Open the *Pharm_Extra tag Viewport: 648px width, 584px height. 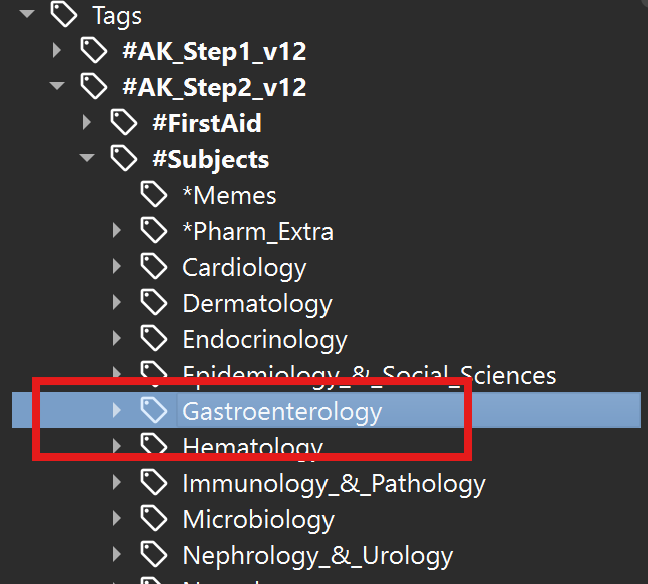(x=257, y=231)
